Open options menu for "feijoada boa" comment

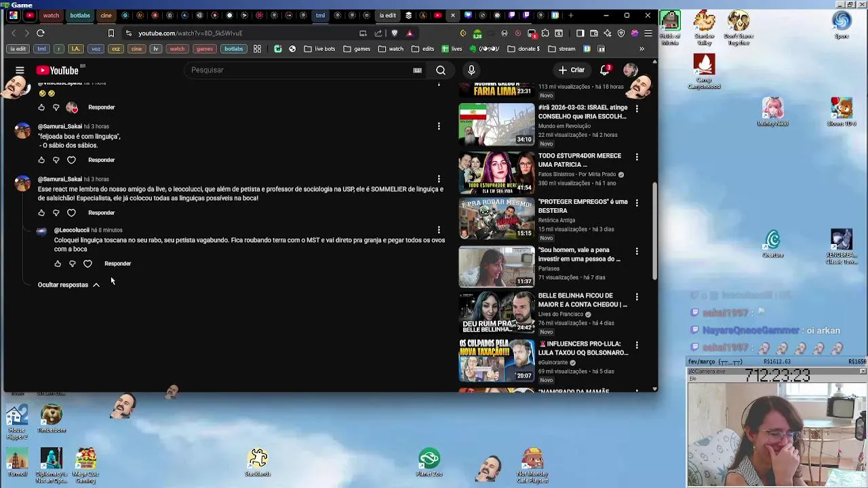click(439, 126)
